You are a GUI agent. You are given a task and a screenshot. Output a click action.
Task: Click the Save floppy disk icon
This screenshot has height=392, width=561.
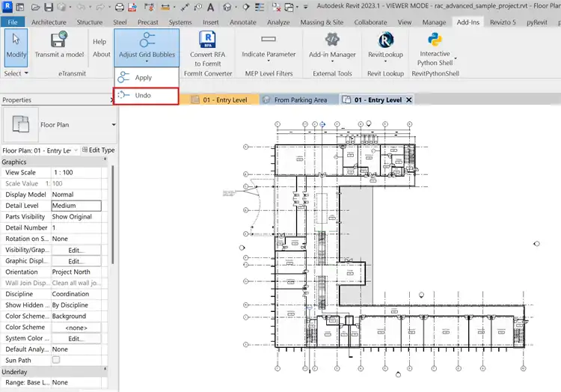49,7
